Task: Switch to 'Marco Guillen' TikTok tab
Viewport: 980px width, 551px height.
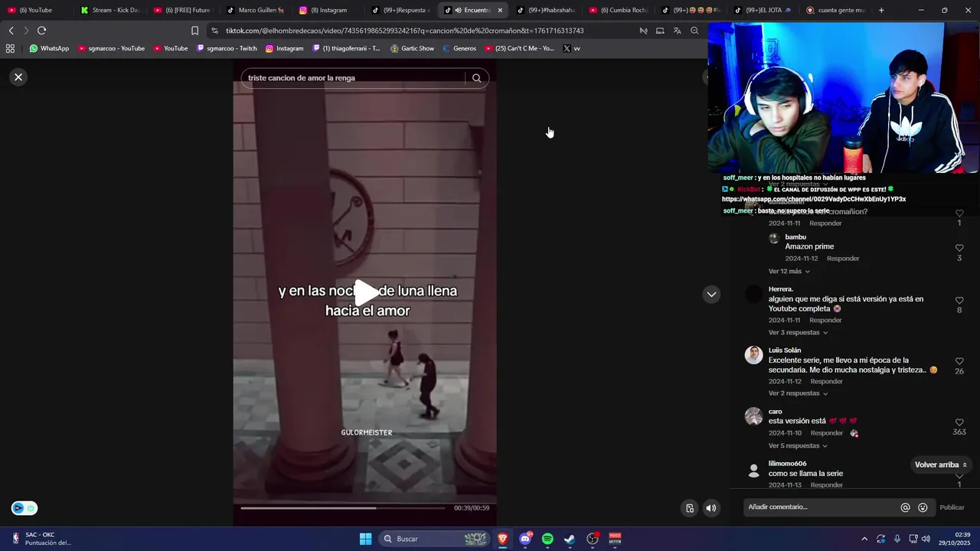Action: click(256, 10)
